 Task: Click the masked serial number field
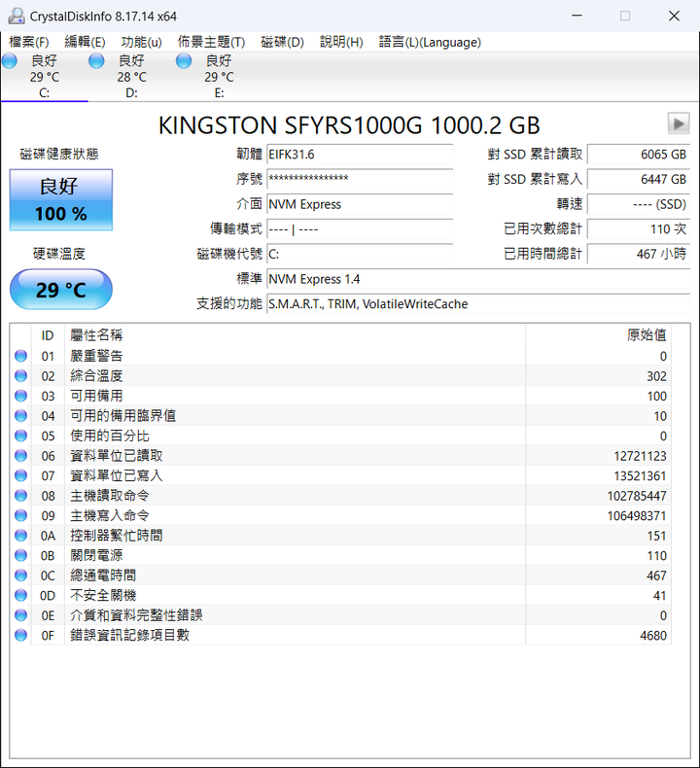pos(360,179)
